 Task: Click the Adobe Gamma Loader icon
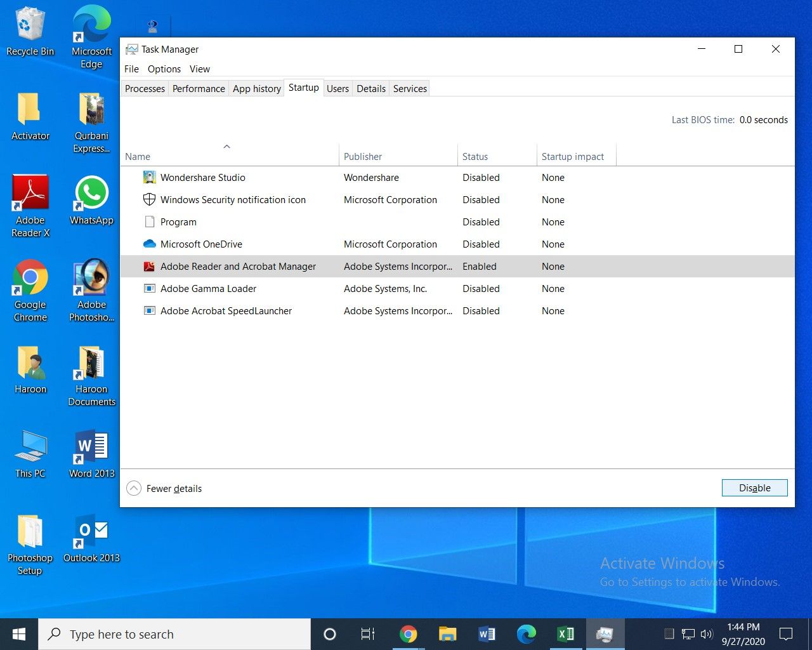click(x=149, y=289)
